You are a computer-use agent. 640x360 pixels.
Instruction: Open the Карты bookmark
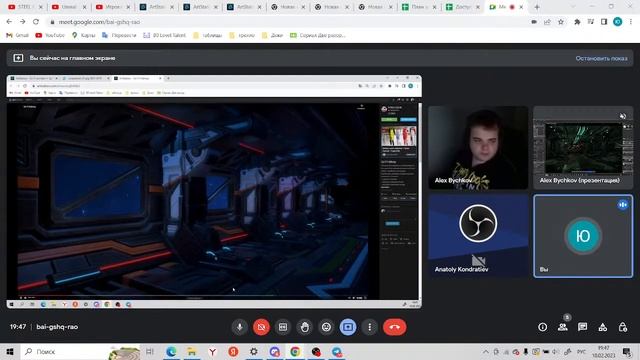point(83,36)
